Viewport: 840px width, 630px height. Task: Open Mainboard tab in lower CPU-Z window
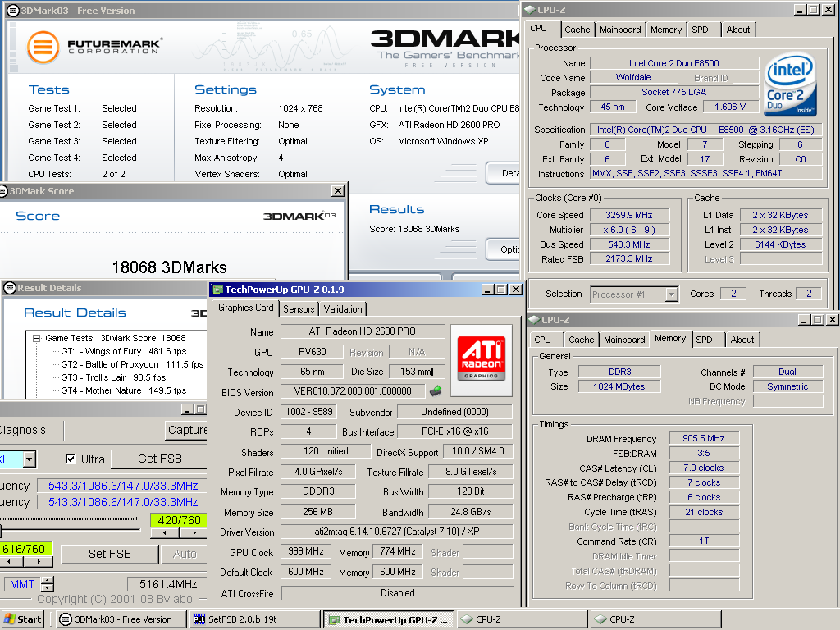pyautogui.click(x=624, y=340)
